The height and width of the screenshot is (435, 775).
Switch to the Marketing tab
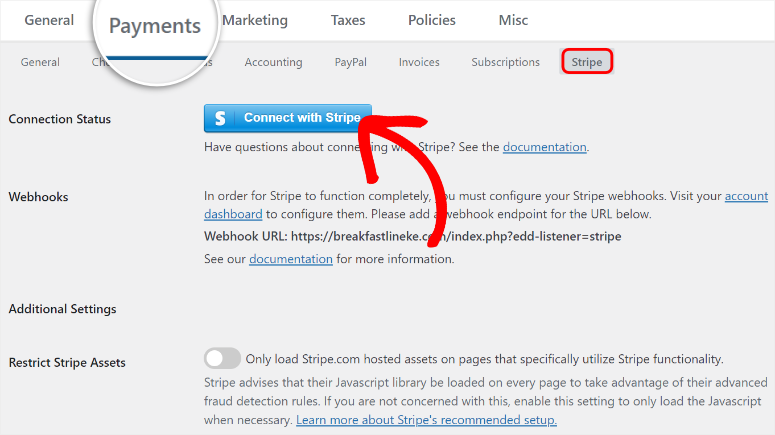(254, 20)
